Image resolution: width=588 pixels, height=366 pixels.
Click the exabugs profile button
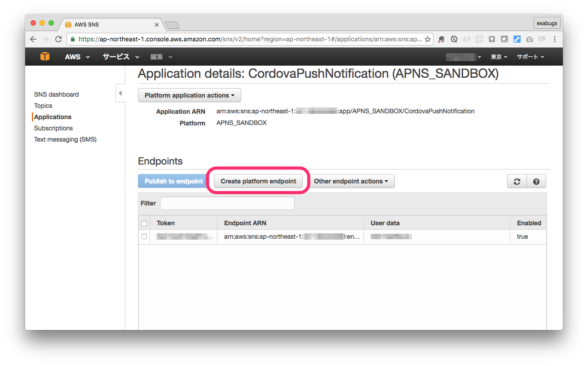pyautogui.click(x=547, y=23)
